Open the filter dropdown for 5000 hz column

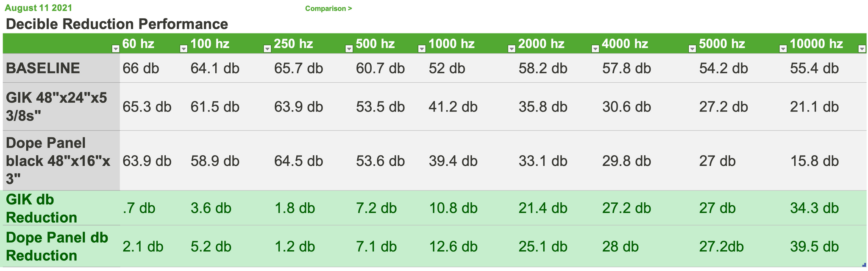pos(783,49)
